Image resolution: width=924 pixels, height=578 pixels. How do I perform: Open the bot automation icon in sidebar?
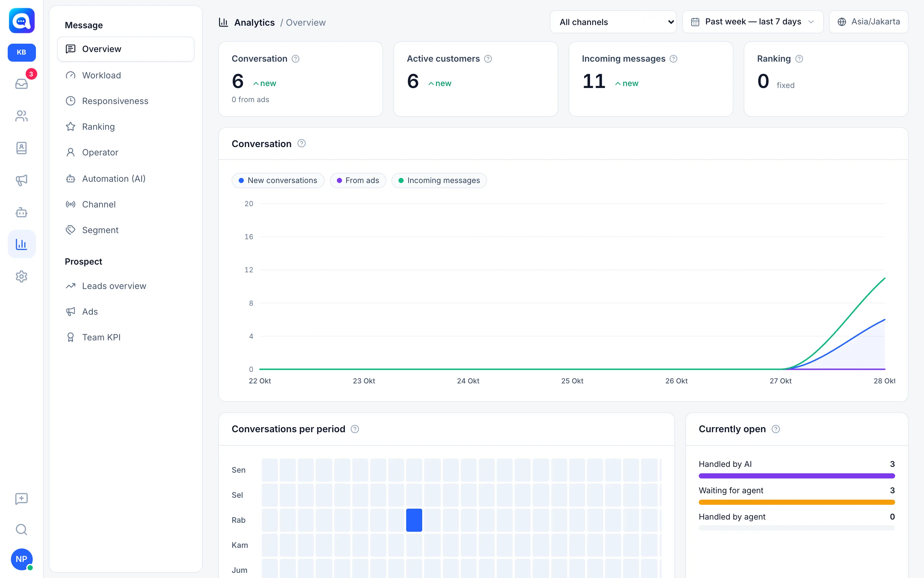click(x=21, y=212)
